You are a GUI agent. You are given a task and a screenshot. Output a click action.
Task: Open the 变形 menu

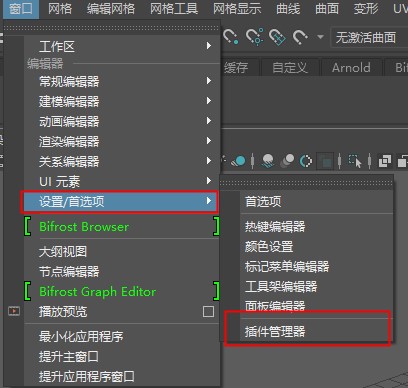click(366, 9)
